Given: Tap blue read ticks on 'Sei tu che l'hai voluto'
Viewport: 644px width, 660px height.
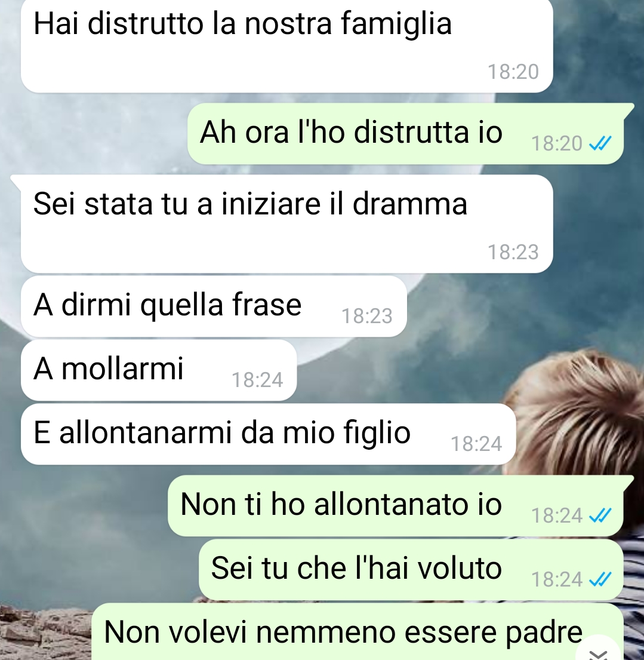Looking at the screenshot, I should pos(600,579).
